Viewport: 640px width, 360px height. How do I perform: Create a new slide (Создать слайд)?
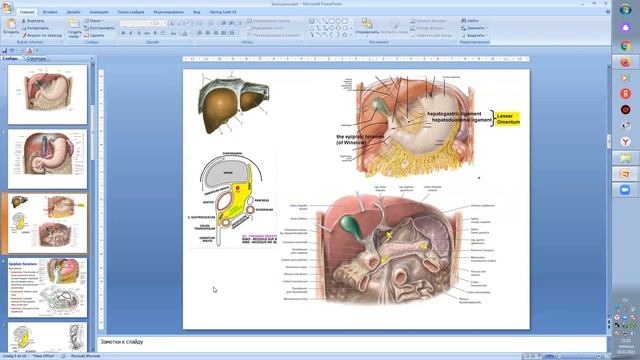[74, 28]
